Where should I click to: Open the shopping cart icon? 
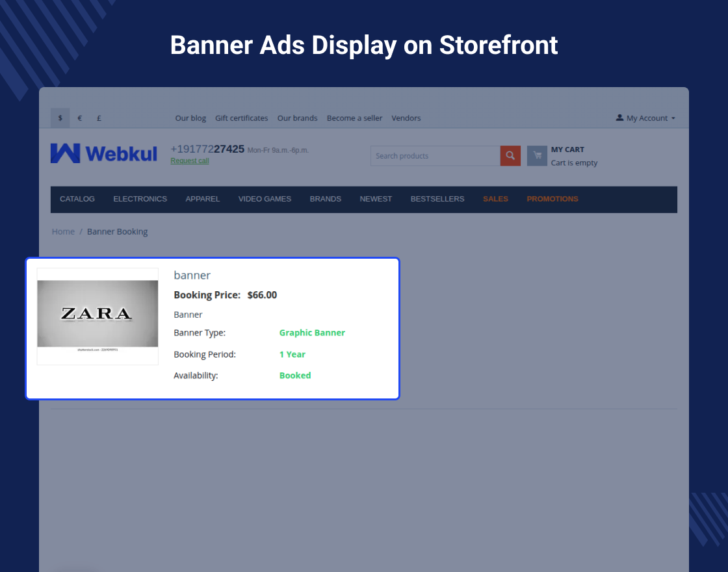point(537,156)
